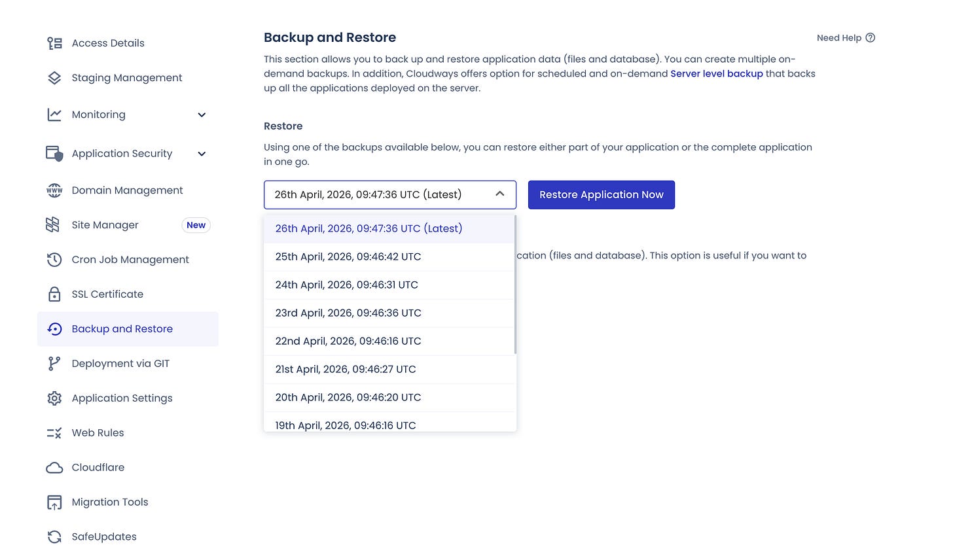Select the 26th April 2026 (Latest) backup option

coord(389,229)
